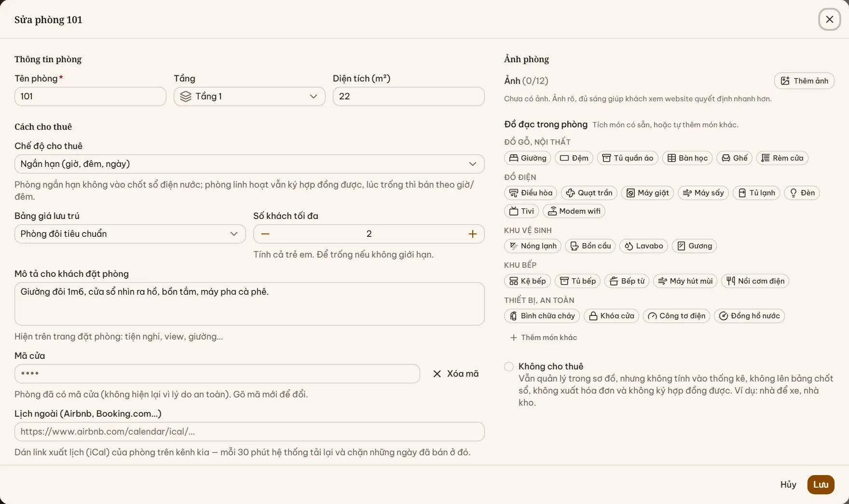Click the Gương mirror icon chip
Viewport: 849px width, 504px height.
(x=694, y=246)
